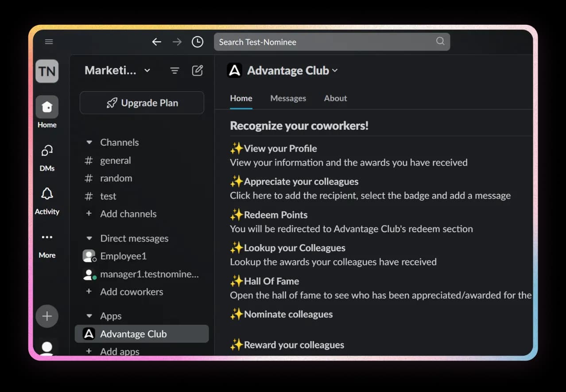Click Appreciate your colleagues
566x392 pixels.
coord(301,182)
